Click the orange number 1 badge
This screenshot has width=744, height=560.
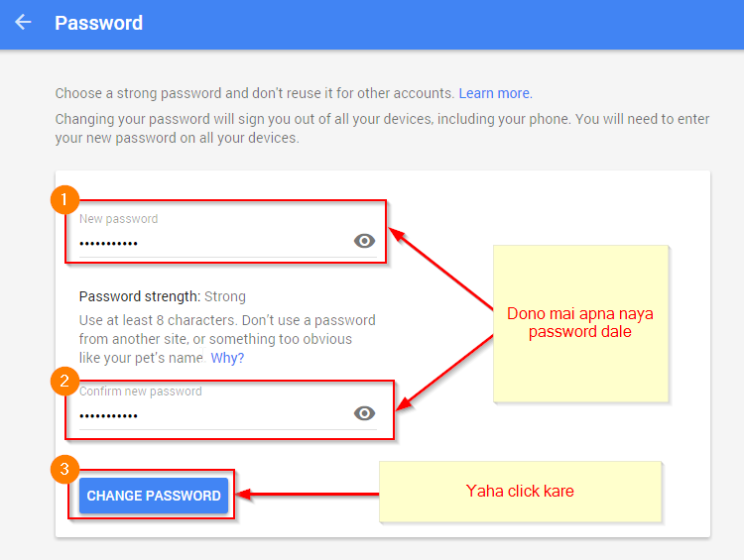pyautogui.click(x=64, y=199)
